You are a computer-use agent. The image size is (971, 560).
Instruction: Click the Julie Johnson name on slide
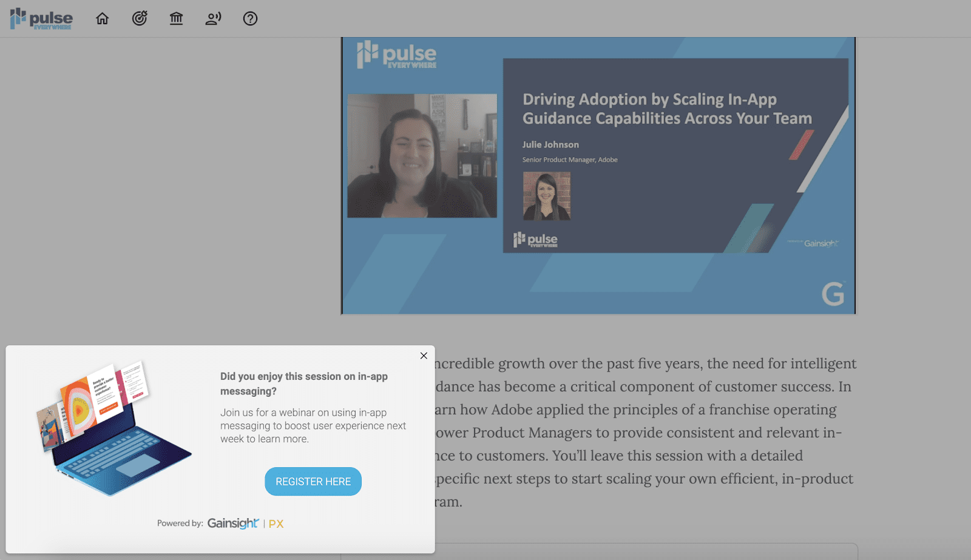550,144
